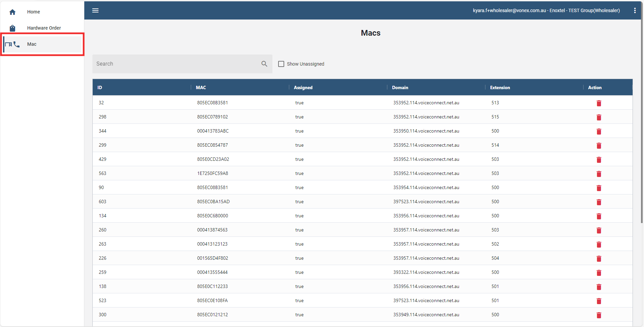Click the Domain column header
The width and height of the screenshot is (644, 327).
pyautogui.click(x=400, y=87)
